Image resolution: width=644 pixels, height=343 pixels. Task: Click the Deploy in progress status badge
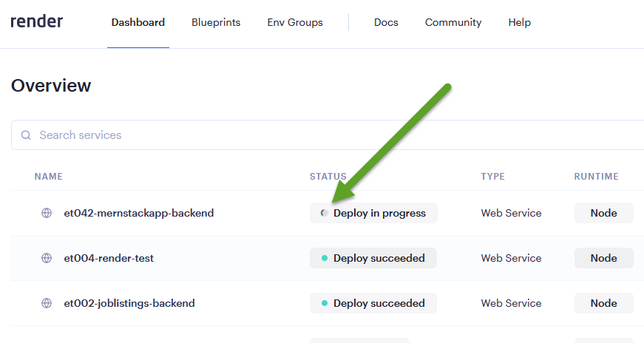point(373,213)
